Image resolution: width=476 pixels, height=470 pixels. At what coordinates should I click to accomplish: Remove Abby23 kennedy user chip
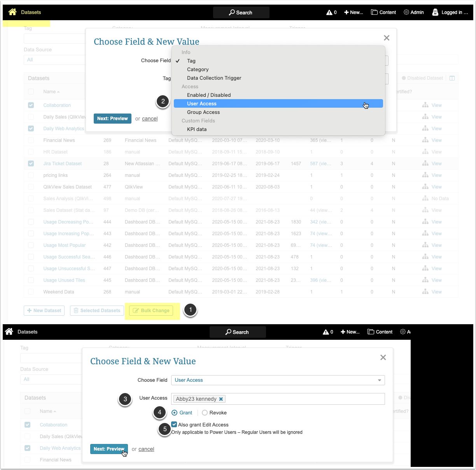[x=221, y=399]
